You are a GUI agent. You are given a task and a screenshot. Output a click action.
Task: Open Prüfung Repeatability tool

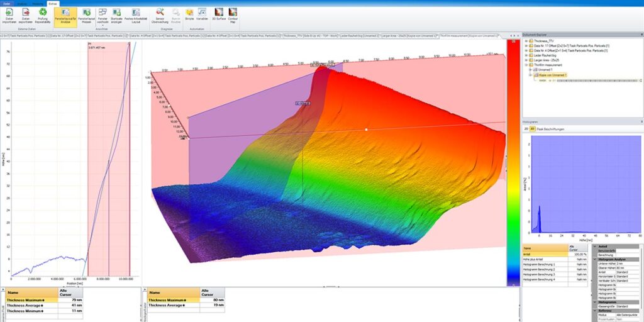(x=43, y=16)
